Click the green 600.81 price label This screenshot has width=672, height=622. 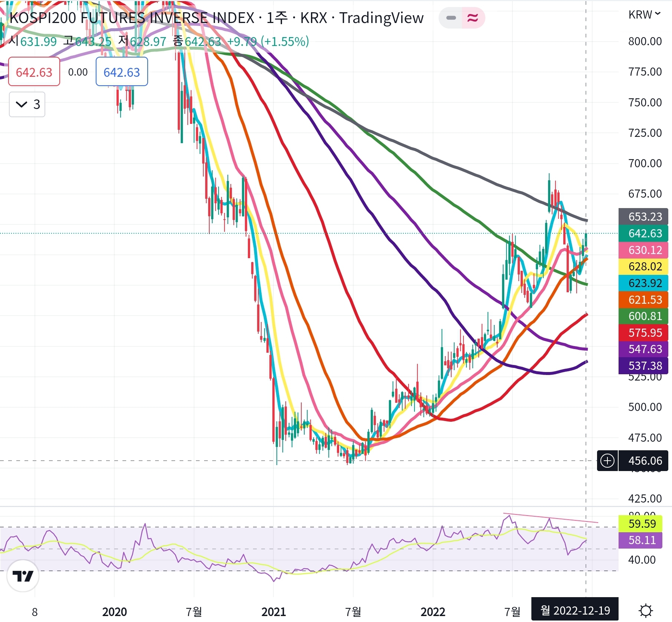(643, 316)
